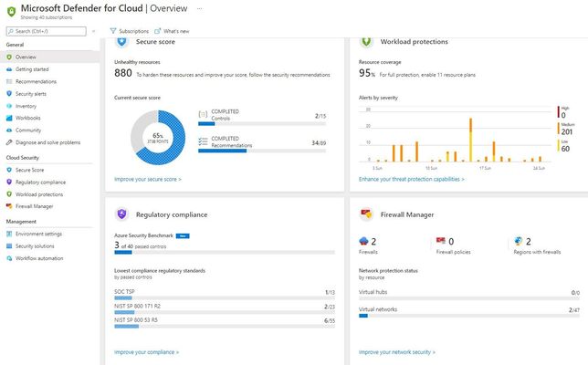The width and height of the screenshot is (588, 365).
Task: Click the SOC TSP compliance bar
Action: pyautogui.click(x=225, y=297)
